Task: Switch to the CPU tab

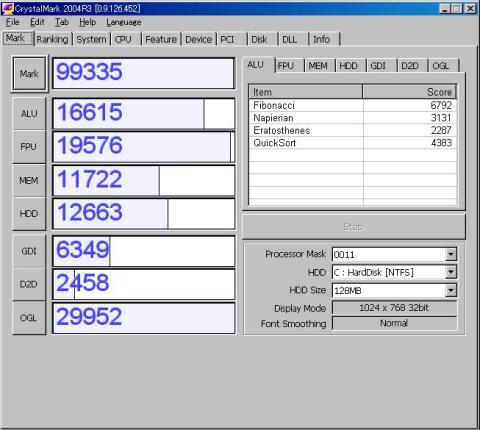Action: coord(126,39)
